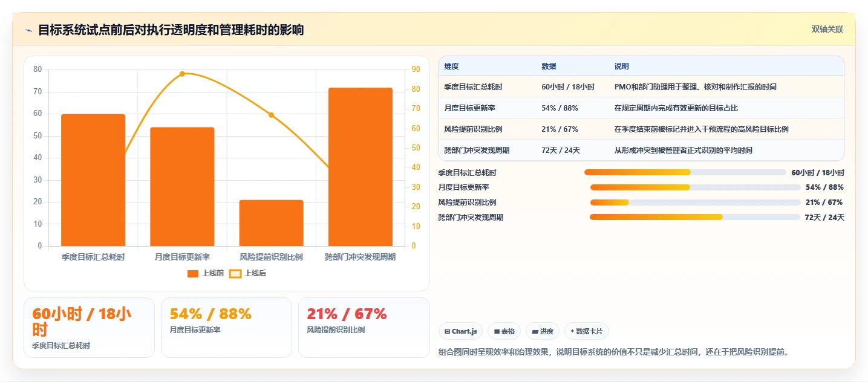Click the title 目标系统试点前后对执行透明度和管理耗时的影响
868x382 pixels.
(171, 30)
